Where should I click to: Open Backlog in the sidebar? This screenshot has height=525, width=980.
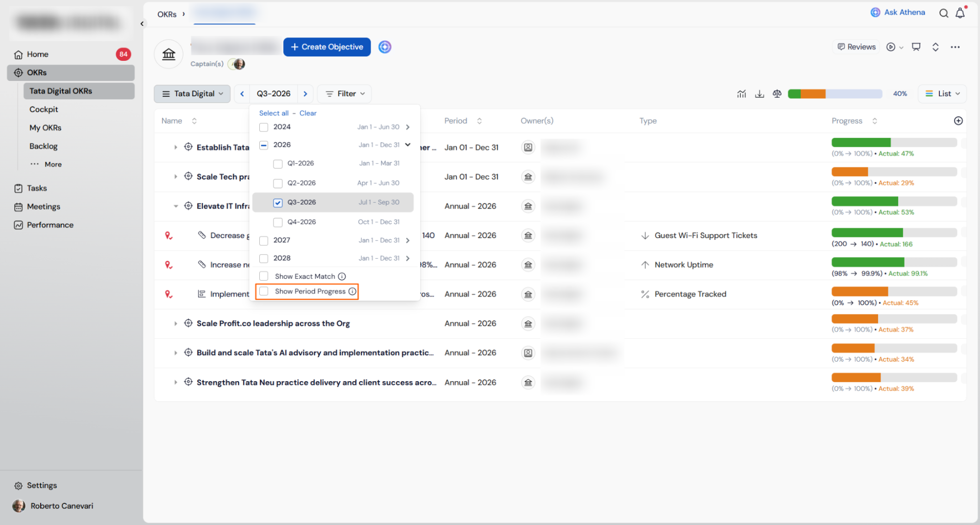[44, 146]
